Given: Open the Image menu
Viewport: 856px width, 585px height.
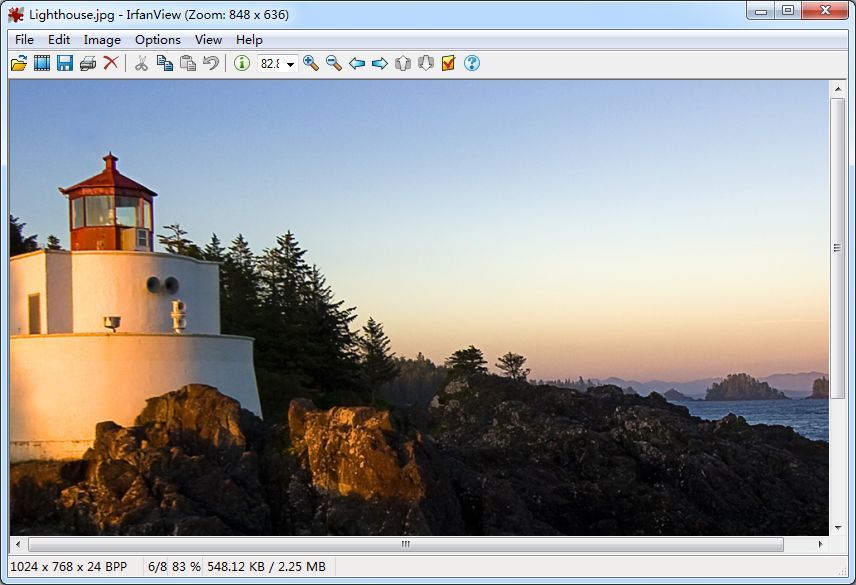Looking at the screenshot, I should pyautogui.click(x=102, y=40).
